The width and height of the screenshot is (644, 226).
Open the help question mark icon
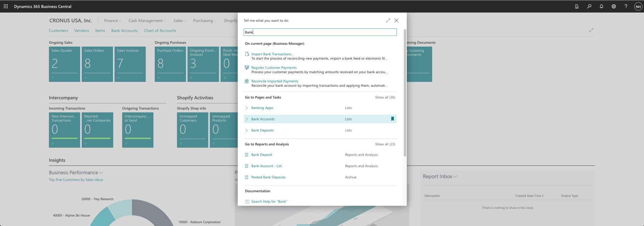626,6
